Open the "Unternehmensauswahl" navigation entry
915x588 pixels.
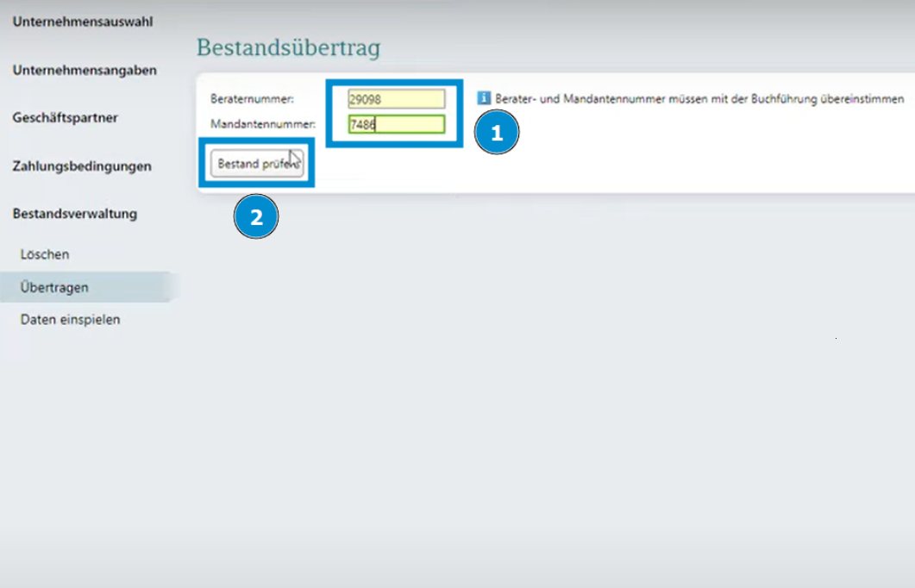click(82, 21)
